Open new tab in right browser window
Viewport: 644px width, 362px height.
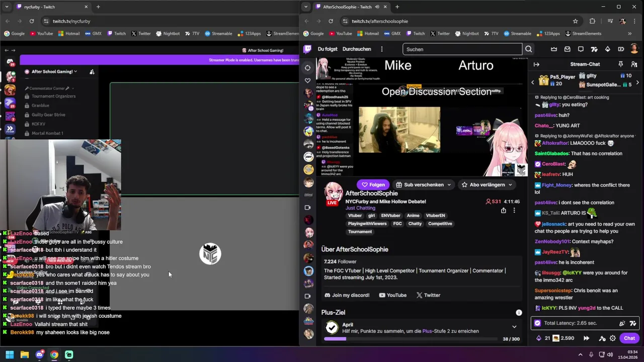[397, 7]
